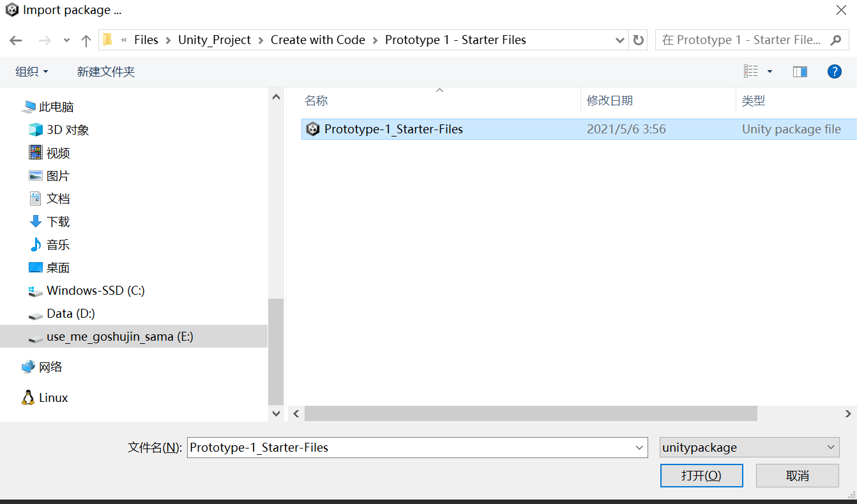Sort by the 类型 column header

(x=754, y=100)
